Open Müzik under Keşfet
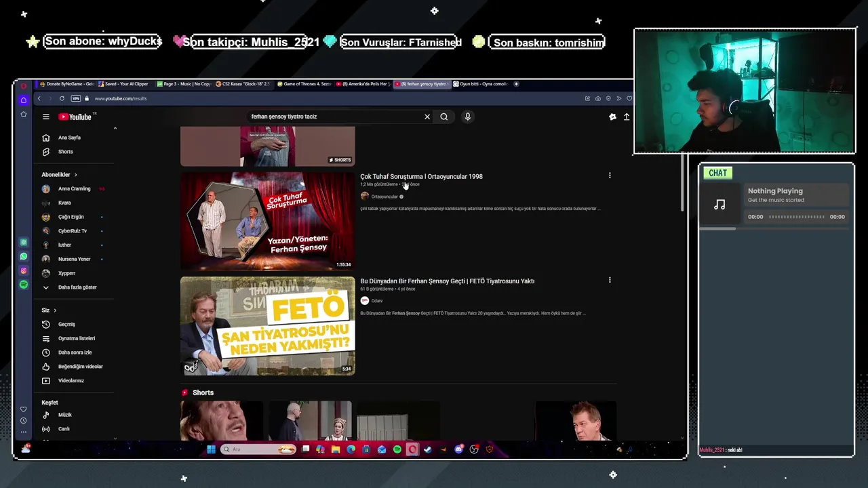This screenshot has height=488, width=868. 64,415
